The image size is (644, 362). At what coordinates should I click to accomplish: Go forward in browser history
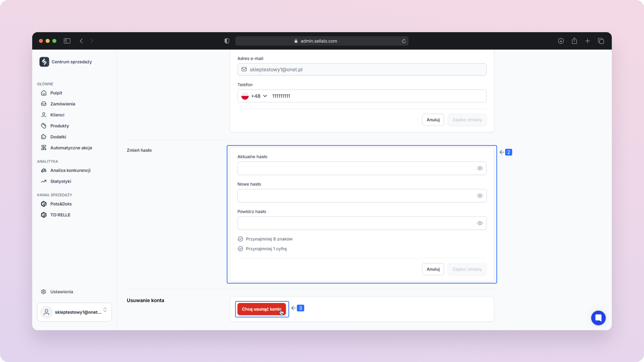click(x=92, y=41)
